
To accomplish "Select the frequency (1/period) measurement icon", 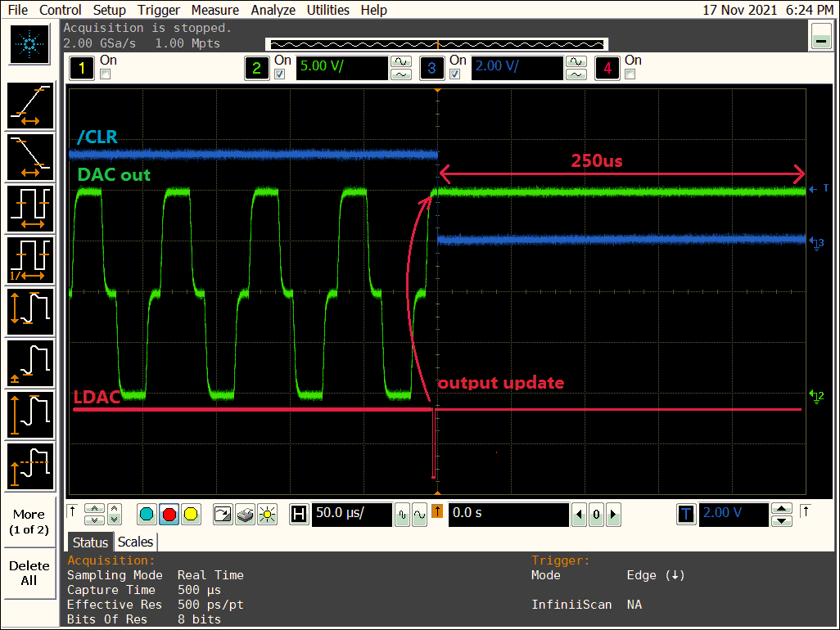I will [x=30, y=260].
